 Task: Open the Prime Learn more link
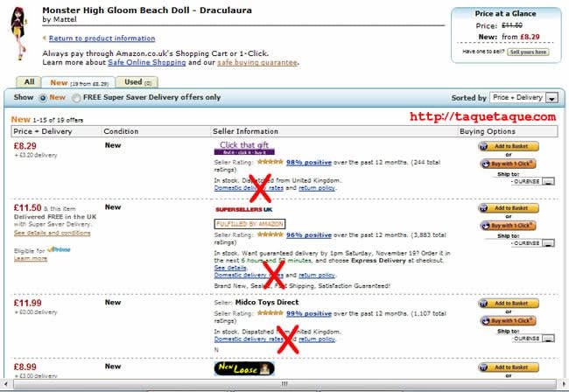click(31, 258)
